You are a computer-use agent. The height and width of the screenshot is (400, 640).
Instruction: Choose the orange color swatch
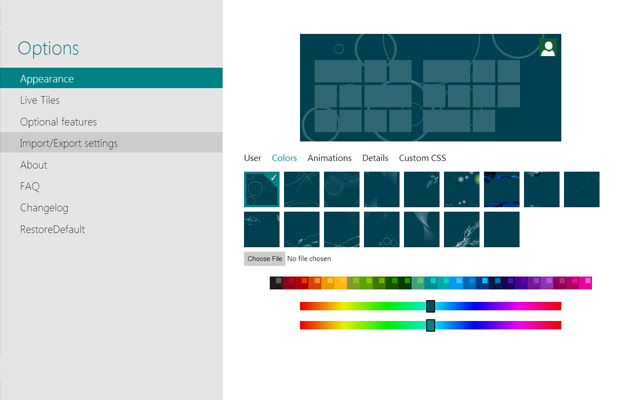pos(315,283)
